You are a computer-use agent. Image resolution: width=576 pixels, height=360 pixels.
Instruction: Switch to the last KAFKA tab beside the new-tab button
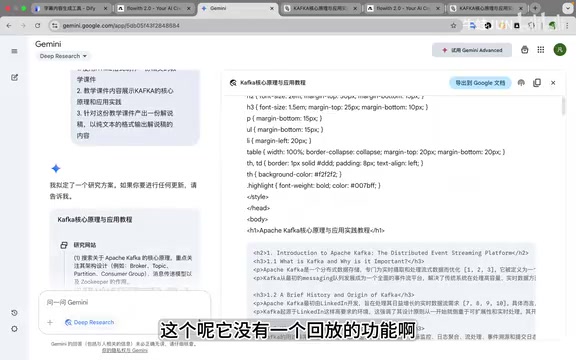tap(487, 8)
